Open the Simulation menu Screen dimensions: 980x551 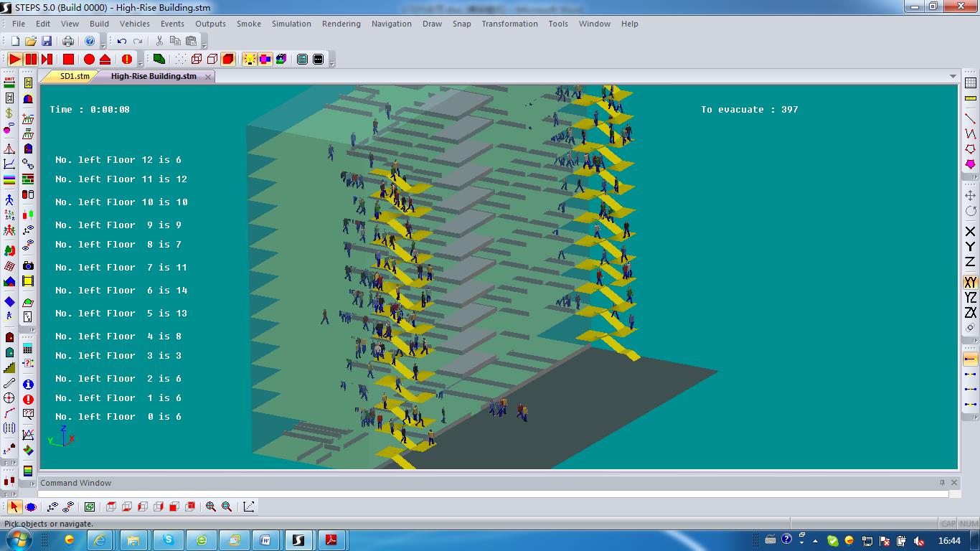[x=291, y=24]
